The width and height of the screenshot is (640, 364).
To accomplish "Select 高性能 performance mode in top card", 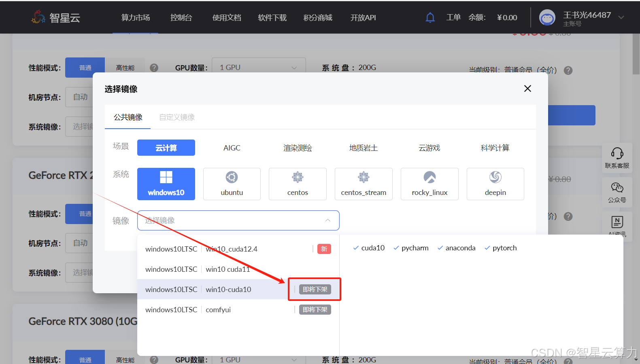I will (x=125, y=68).
